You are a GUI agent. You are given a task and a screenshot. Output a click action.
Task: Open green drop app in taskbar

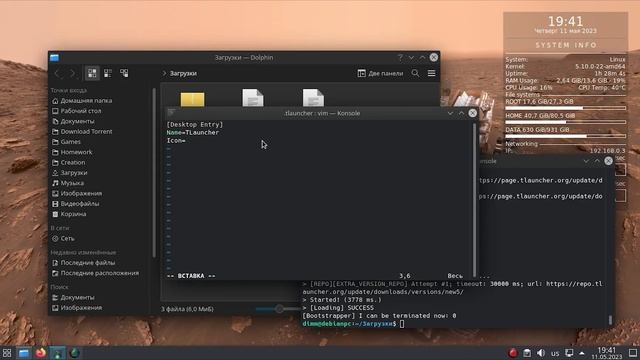tap(75, 353)
